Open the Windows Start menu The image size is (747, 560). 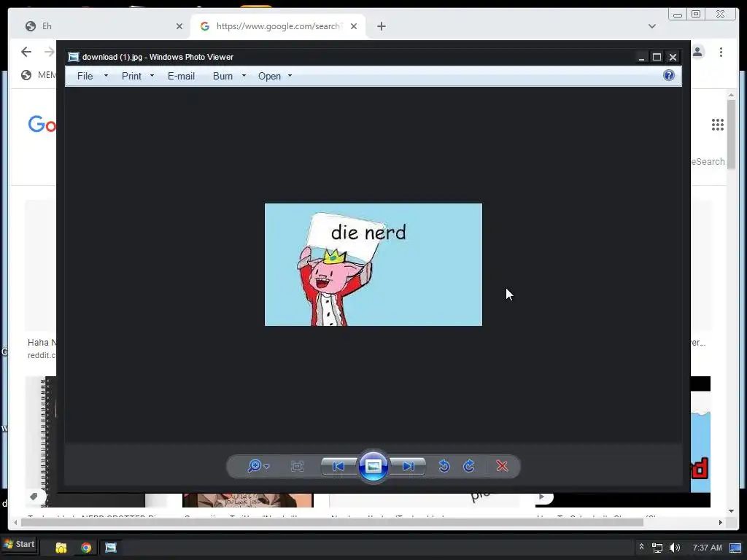19,544
